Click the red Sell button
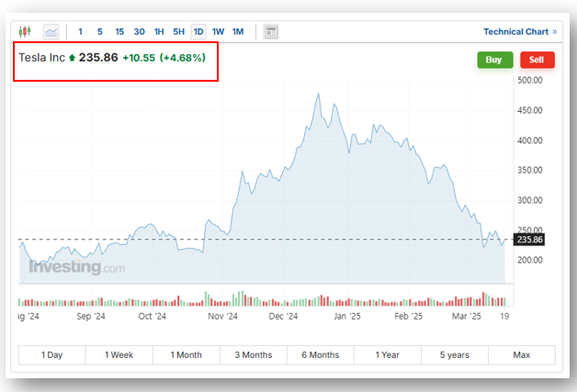The height and width of the screenshot is (392, 577). point(537,60)
